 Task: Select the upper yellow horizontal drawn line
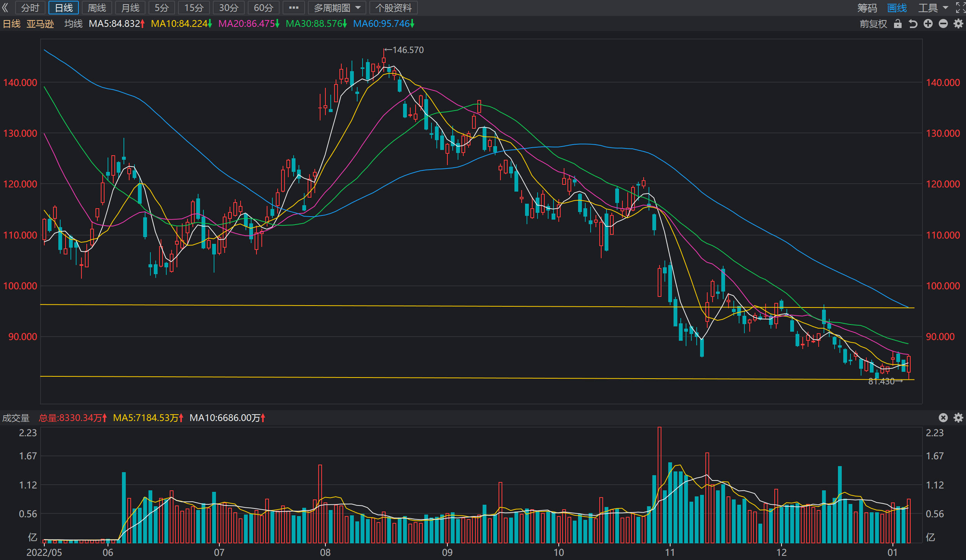click(477, 306)
